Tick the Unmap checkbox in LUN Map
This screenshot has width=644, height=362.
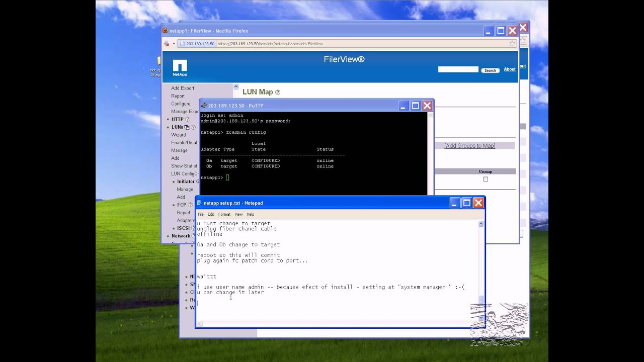click(486, 179)
